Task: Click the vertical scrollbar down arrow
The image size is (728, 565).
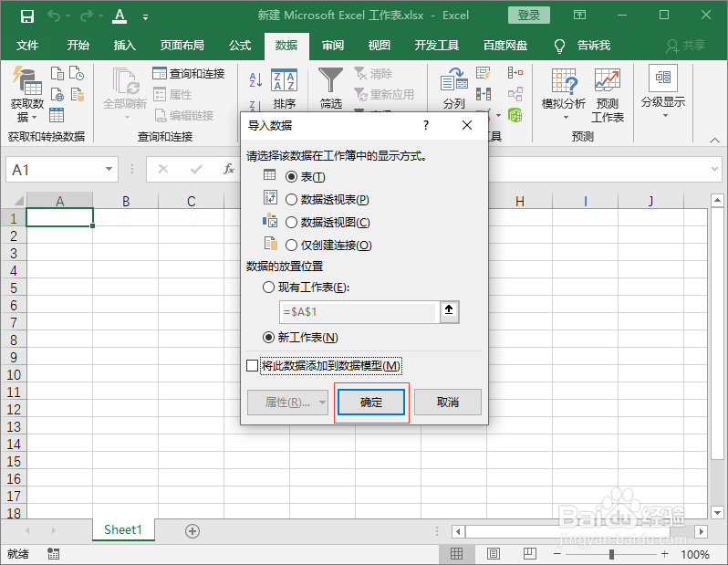Action: click(717, 513)
